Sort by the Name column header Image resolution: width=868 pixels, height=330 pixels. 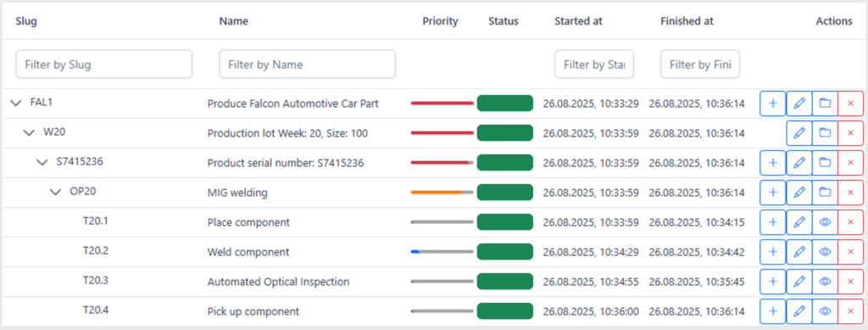234,21
